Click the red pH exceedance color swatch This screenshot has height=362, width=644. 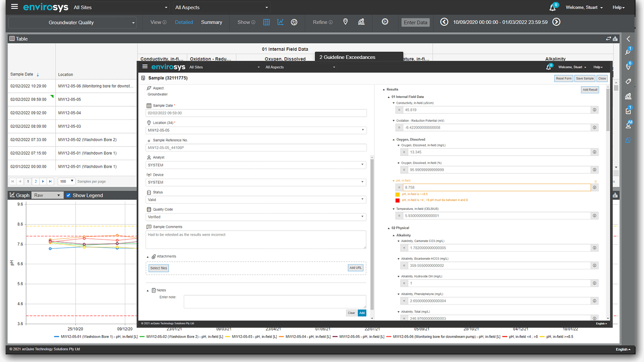[x=398, y=200]
